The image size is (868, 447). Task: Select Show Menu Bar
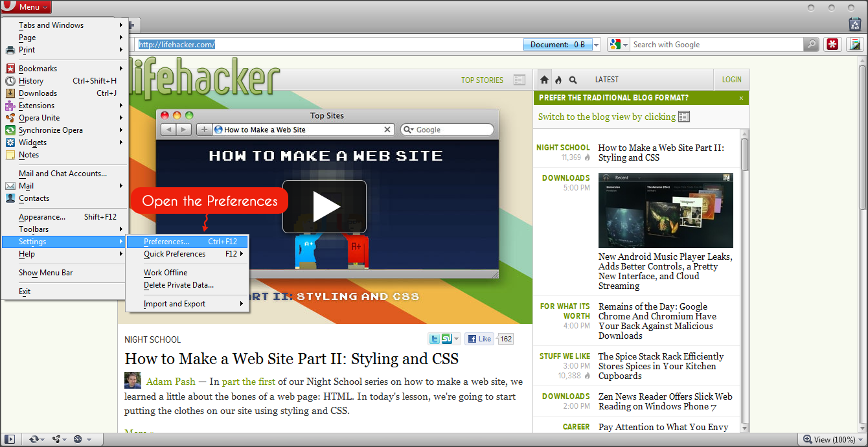[x=63, y=273]
